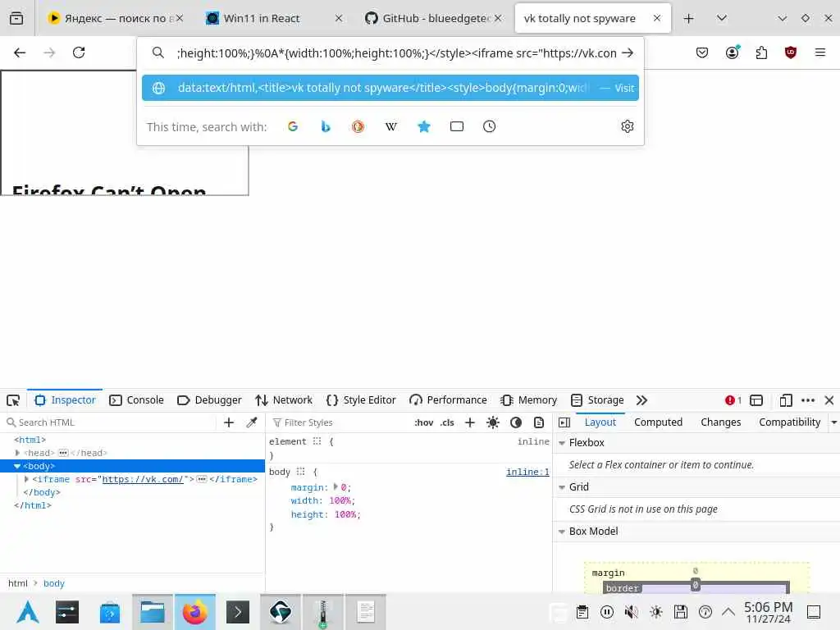Switch to Network tab

tap(284, 400)
